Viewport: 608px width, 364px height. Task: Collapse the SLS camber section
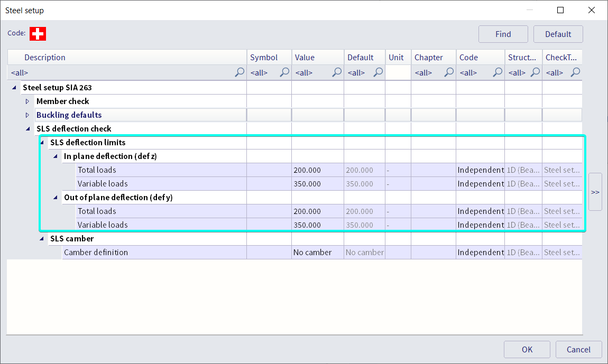(x=41, y=239)
